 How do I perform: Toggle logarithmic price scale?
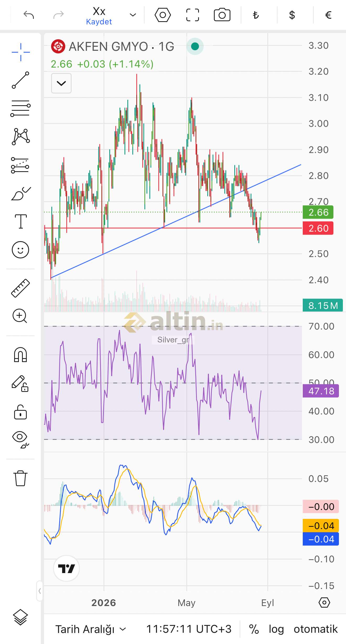coord(276,629)
